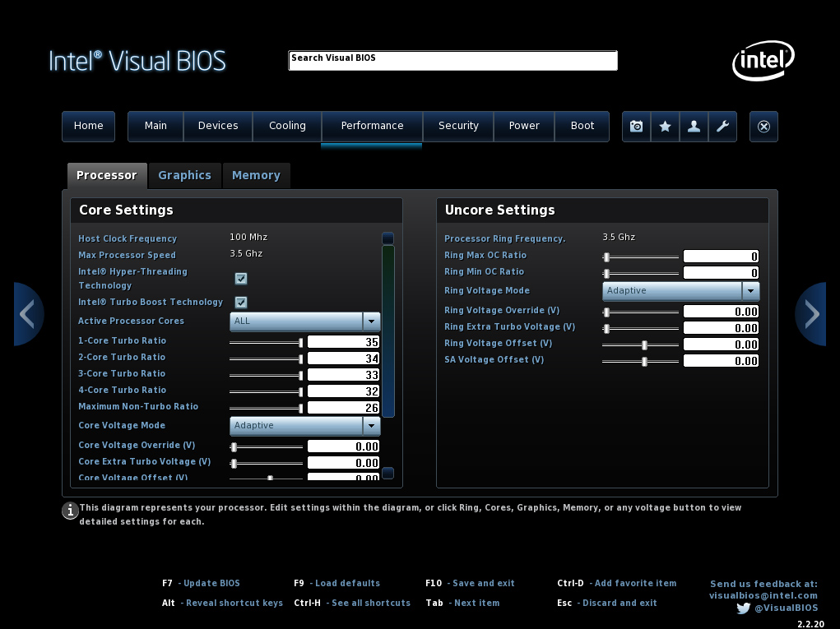This screenshot has height=629, width=840.
Task: Click inside the Search Visual BIOS field
Action: [452, 60]
